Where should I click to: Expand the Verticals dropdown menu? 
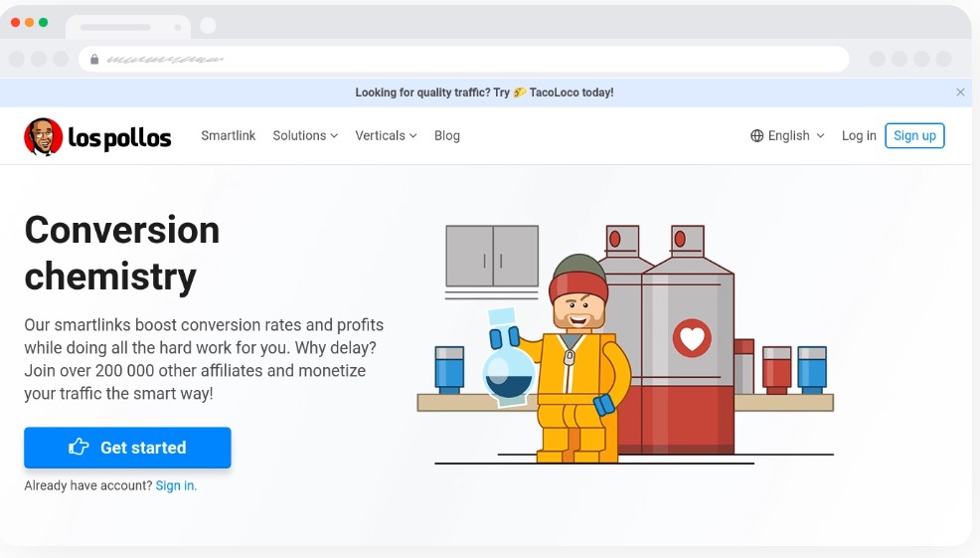pyautogui.click(x=386, y=136)
